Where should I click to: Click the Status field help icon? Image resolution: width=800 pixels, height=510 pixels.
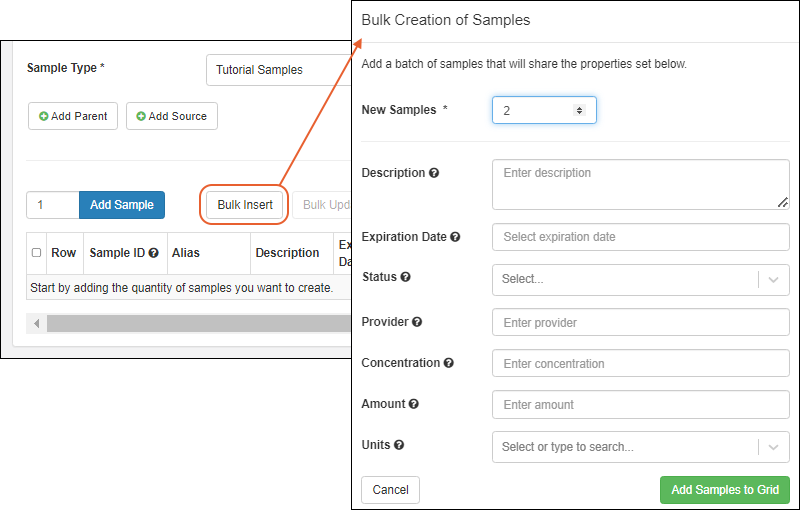click(x=405, y=277)
